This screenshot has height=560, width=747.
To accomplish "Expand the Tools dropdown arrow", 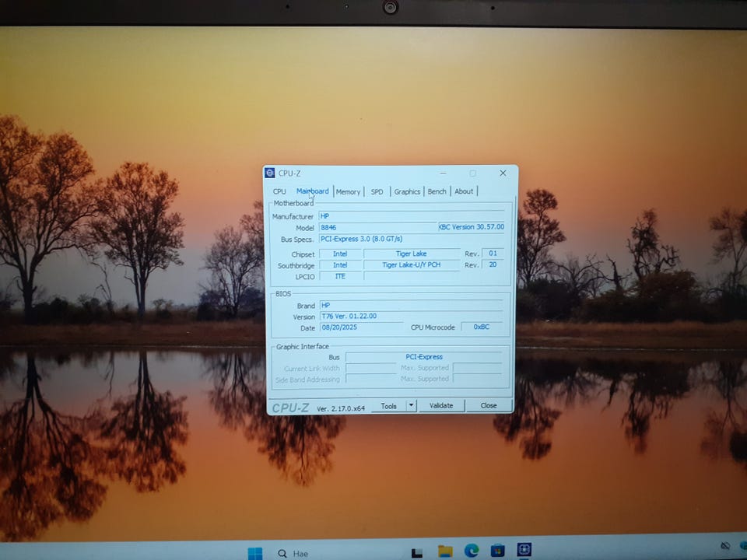I will coord(411,405).
